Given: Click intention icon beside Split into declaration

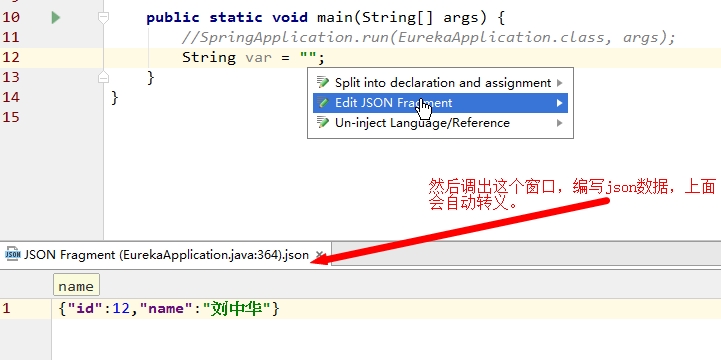Looking at the screenshot, I should [323, 83].
